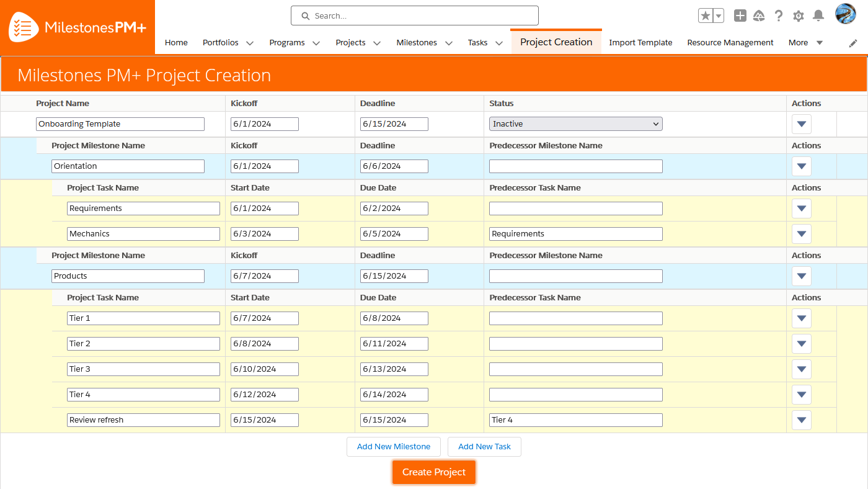This screenshot has width=868, height=489.
Task: Edit the Requirements due date 6/2/2024
Action: coord(394,209)
